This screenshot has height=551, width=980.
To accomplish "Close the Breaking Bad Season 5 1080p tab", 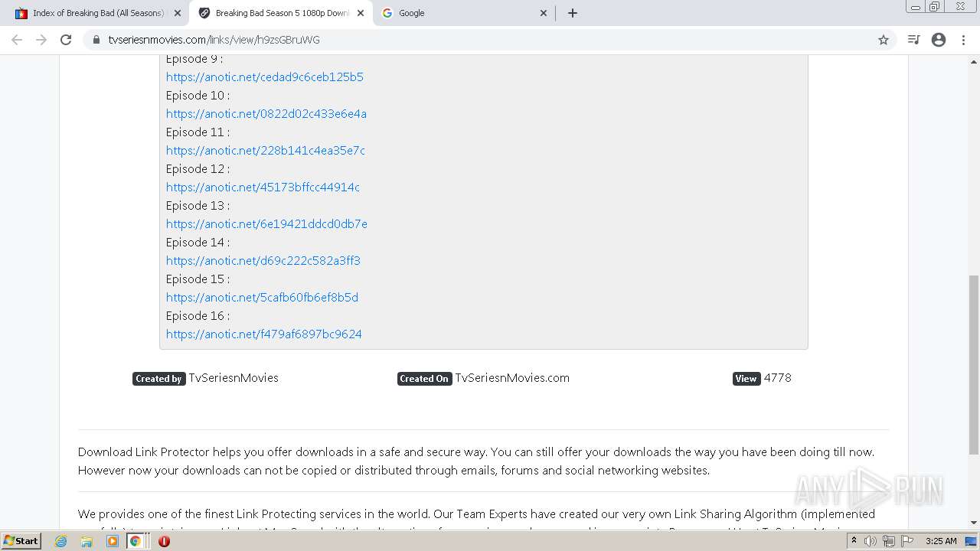I will [361, 13].
